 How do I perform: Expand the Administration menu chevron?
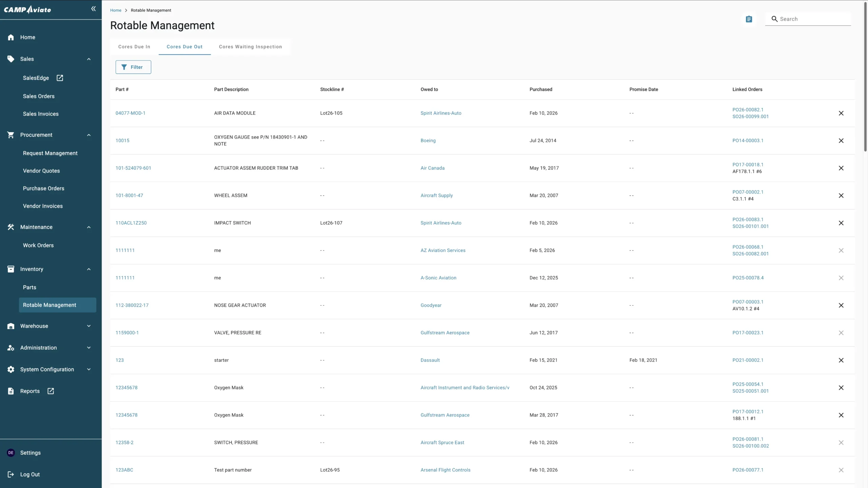89,348
